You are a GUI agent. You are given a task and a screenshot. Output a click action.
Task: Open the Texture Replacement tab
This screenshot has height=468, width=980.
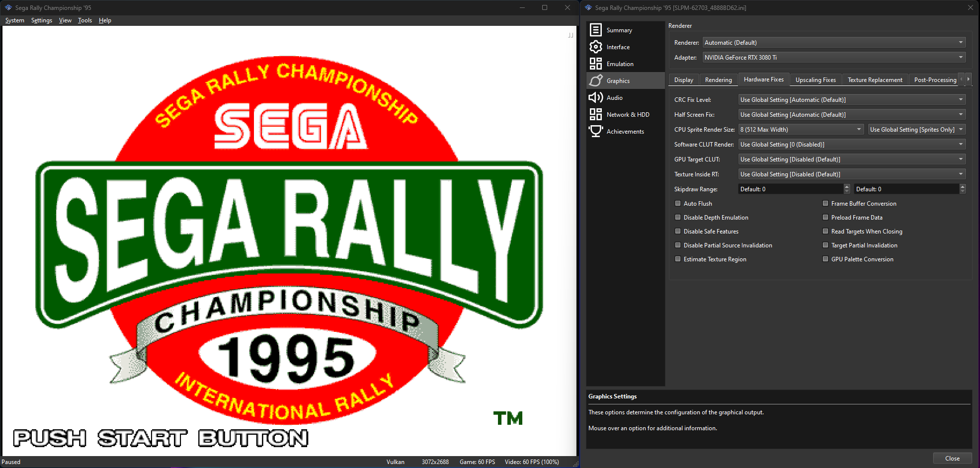tap(875, 80)
